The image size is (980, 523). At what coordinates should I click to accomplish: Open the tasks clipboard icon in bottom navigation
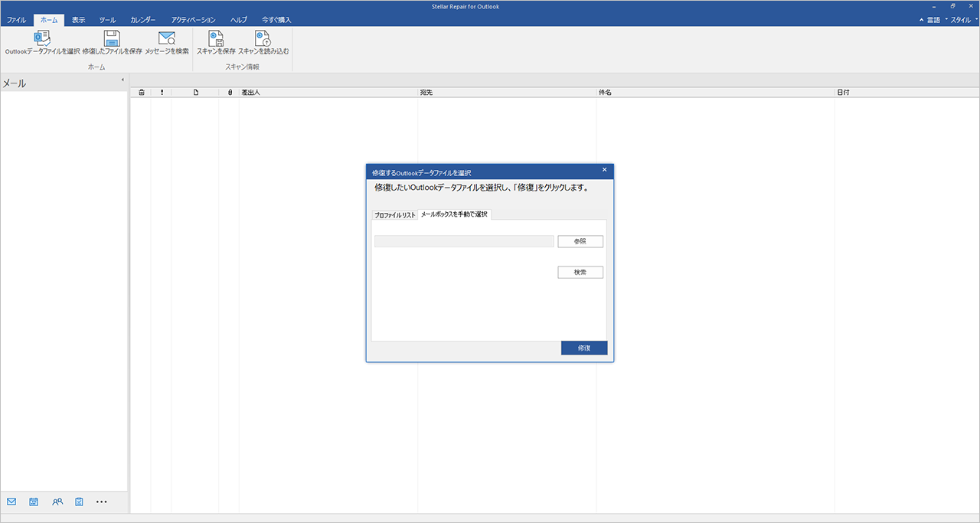click(80, 502)
